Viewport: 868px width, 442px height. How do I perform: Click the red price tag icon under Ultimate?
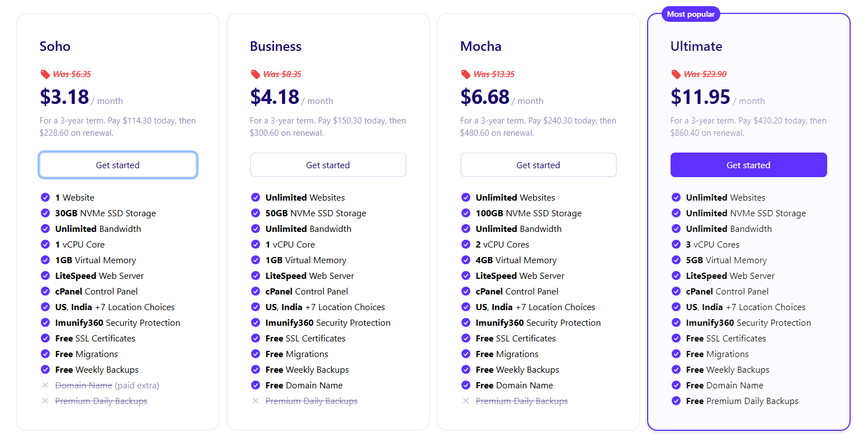[676, 74]
